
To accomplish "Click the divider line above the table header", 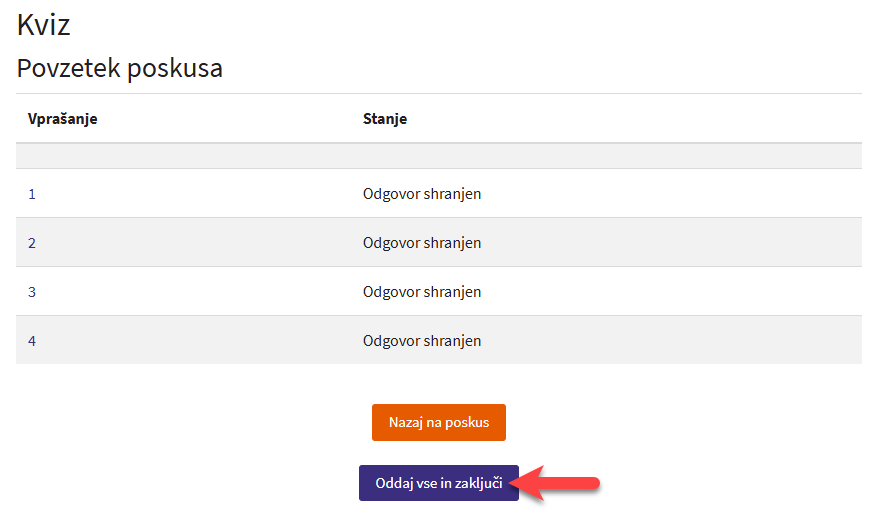I will coord(438,94).
